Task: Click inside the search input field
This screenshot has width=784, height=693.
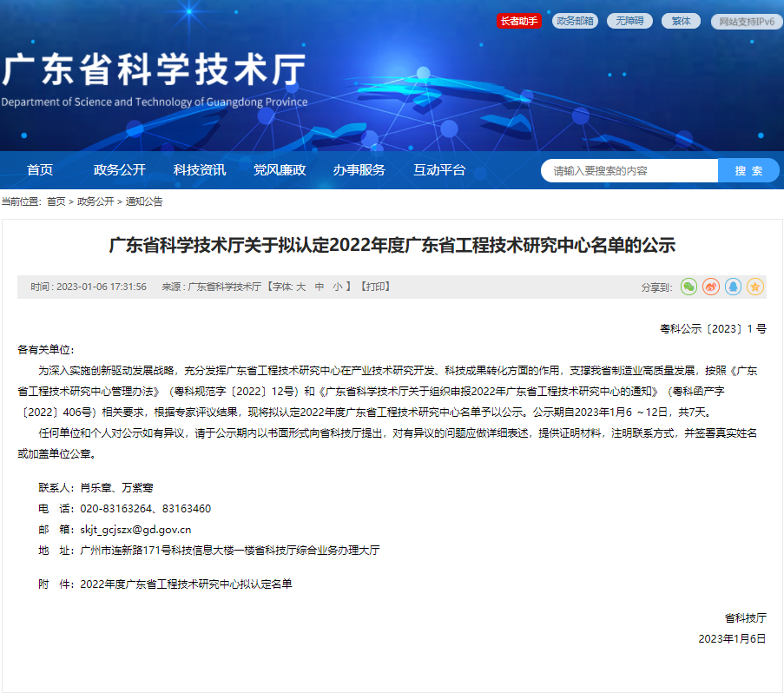Action: tap(625, 170)
